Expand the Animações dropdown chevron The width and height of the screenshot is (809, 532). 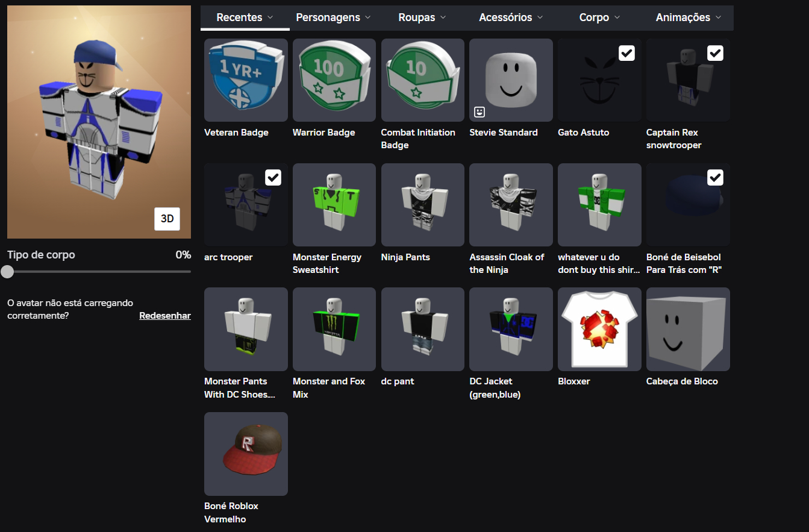(x=718, y=17)
